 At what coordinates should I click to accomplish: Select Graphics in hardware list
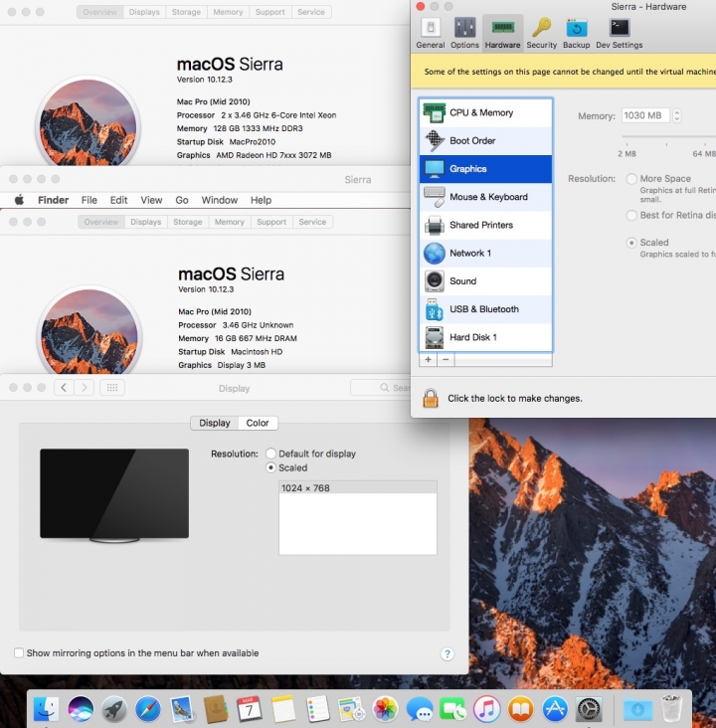point(485,169)
